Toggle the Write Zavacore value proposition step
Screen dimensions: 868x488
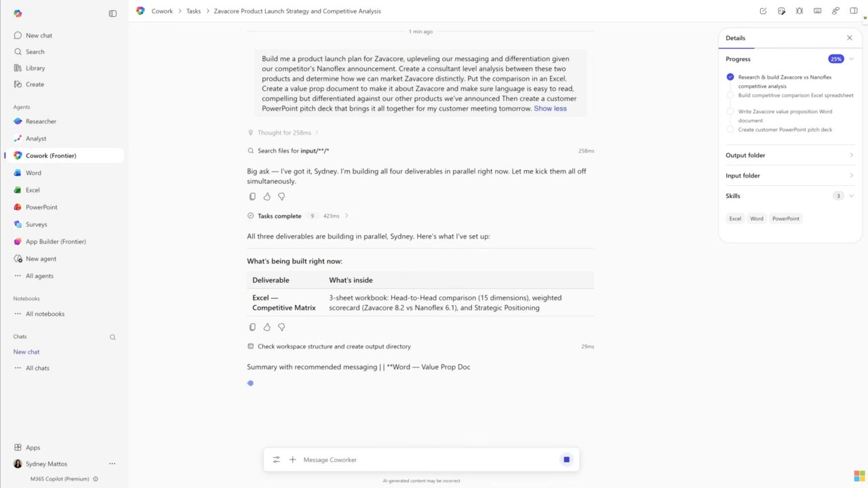point(730,112)
